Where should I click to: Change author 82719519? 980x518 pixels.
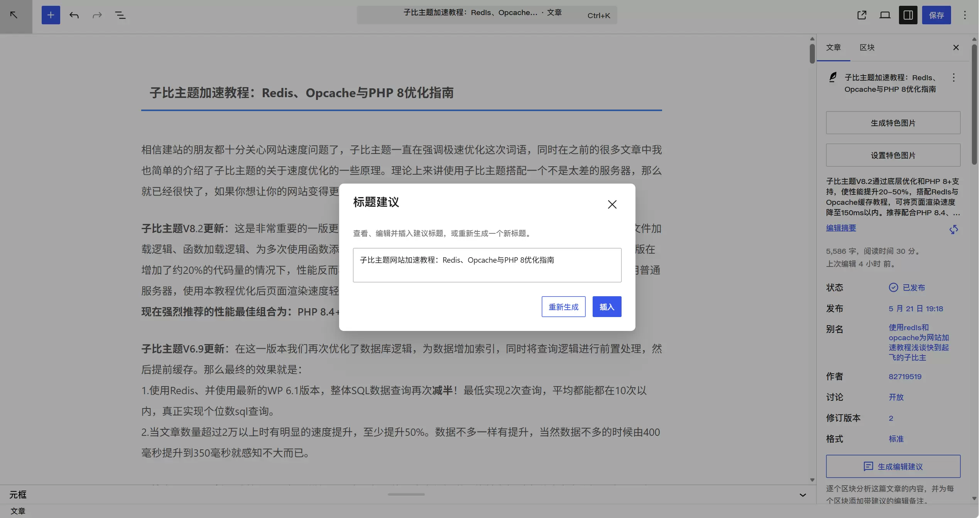coord(905,376)
